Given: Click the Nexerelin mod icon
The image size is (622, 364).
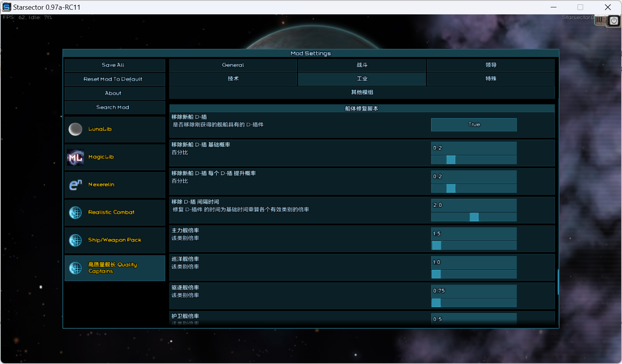Looking at the screenshot, I should 75,185.
